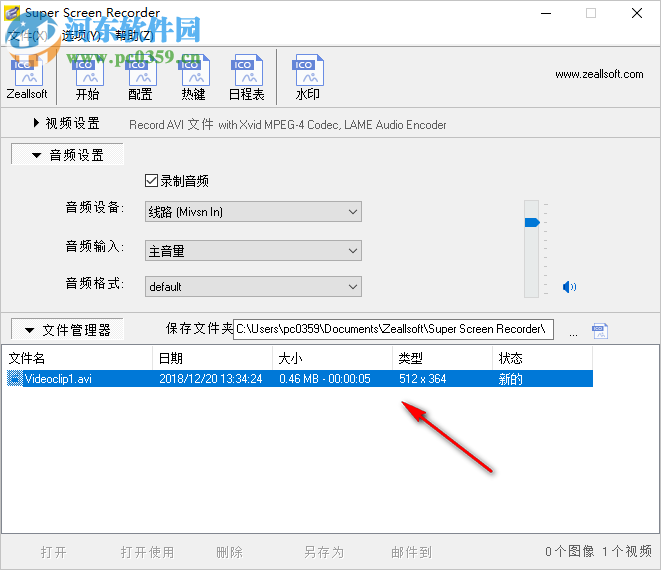Collapse the 文件管理器 section

click(67, 330)
